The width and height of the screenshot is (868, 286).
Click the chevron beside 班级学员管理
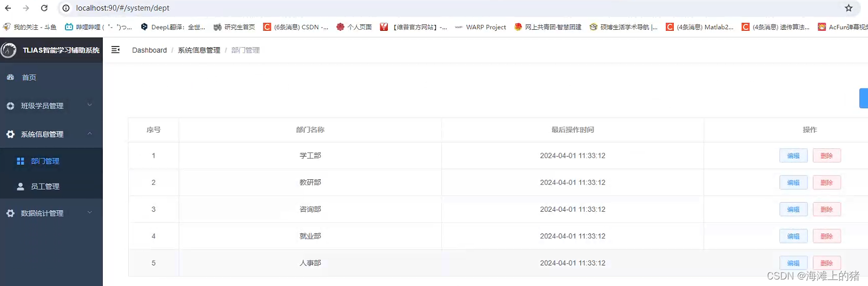tap(90, 105)
